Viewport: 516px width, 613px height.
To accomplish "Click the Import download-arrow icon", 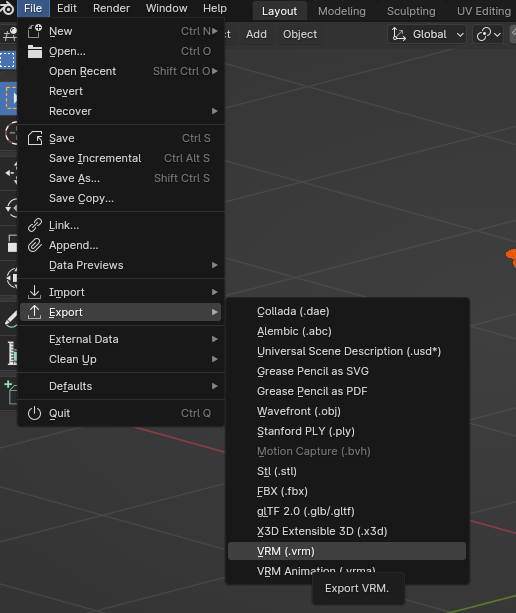I will click(34, 292).
